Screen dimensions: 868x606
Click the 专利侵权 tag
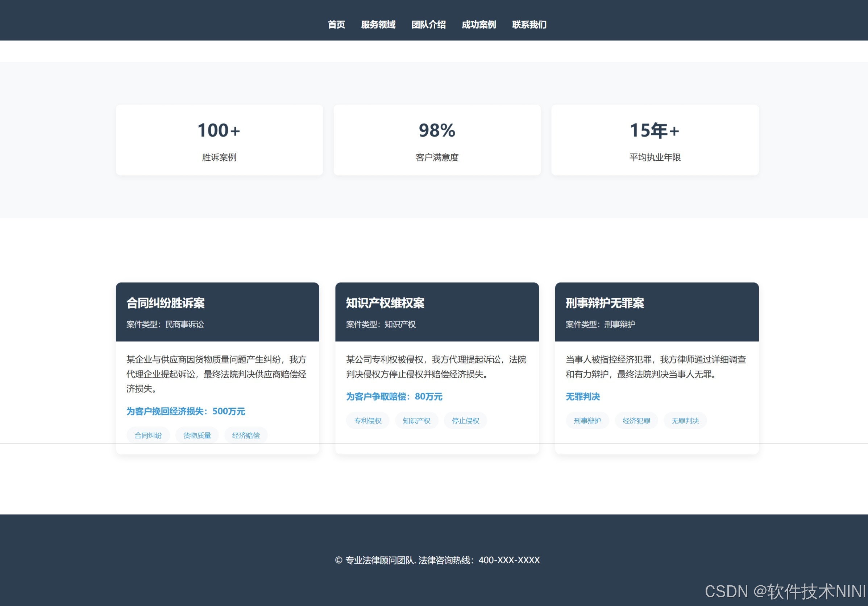point(367,421)
